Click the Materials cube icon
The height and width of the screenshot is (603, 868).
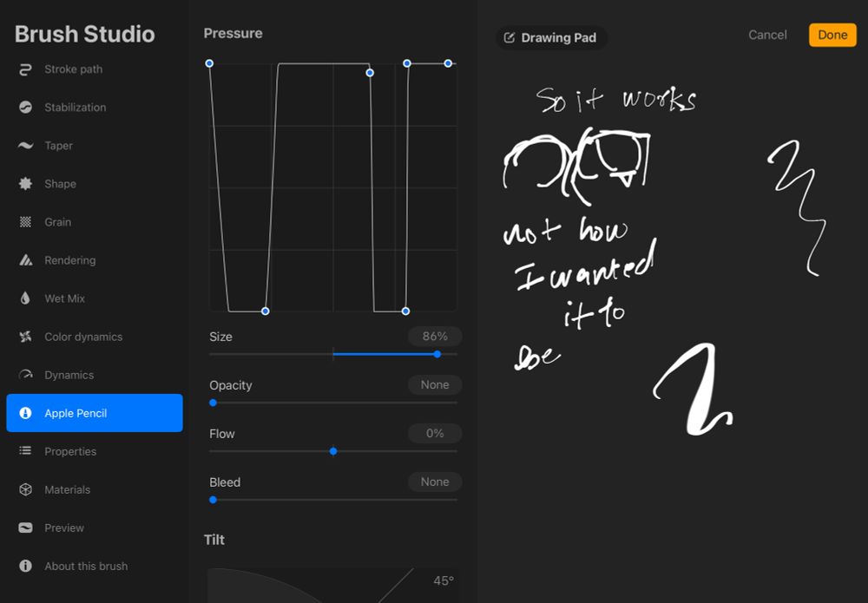25,489
